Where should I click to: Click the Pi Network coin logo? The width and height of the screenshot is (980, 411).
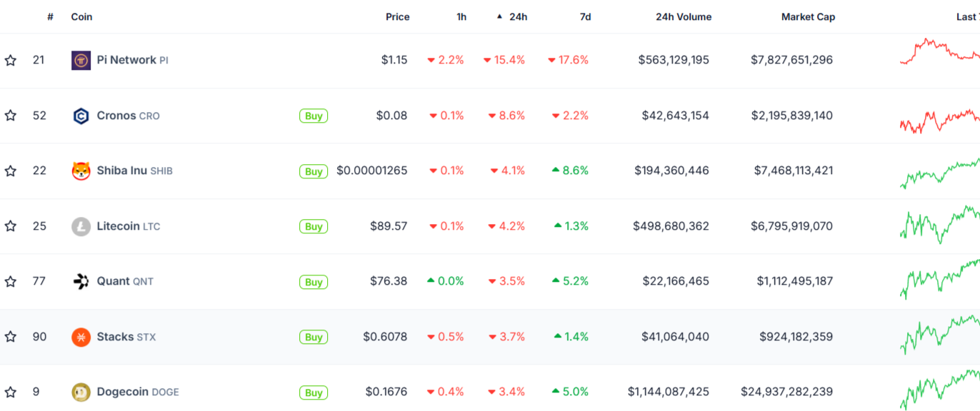click(81, 61)
